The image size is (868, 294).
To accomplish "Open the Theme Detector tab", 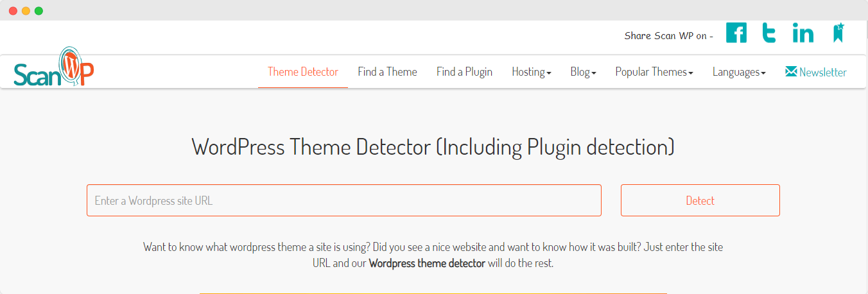I will click(x=303, y=72).
